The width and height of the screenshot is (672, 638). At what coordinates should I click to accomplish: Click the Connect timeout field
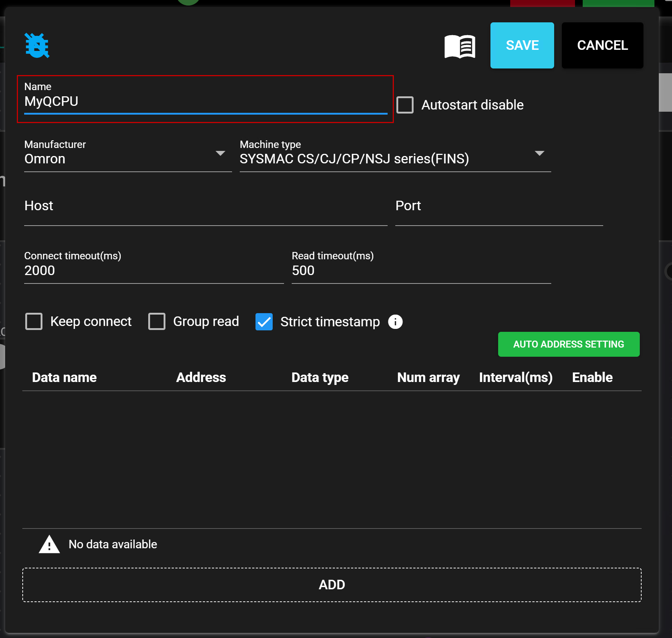pos(154,271)
